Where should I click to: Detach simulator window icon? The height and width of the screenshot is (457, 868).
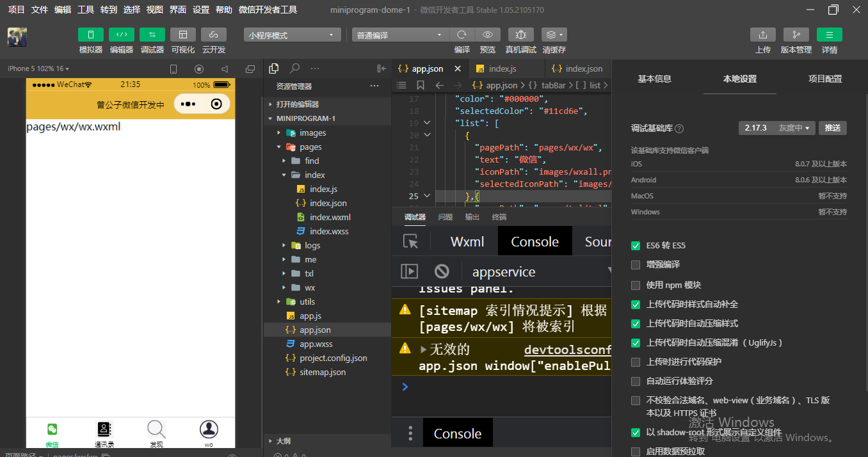250,68
